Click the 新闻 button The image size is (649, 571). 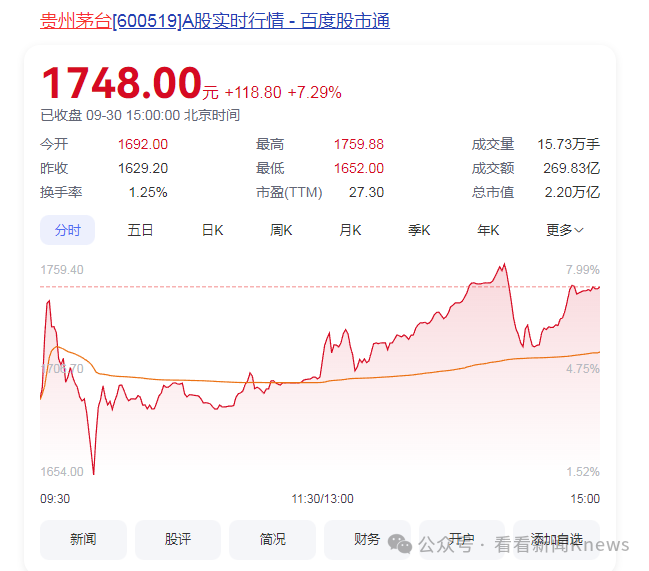[x=83, y=540]
